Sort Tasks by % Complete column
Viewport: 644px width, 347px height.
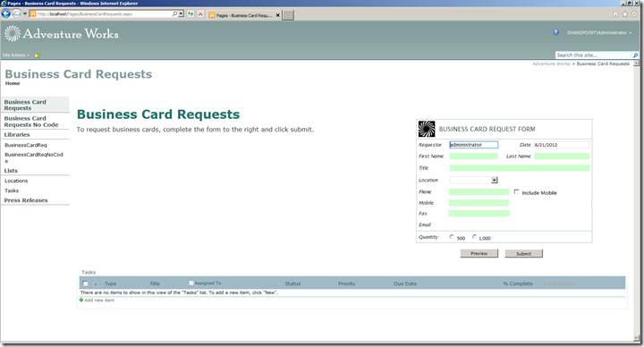(518, 284)
